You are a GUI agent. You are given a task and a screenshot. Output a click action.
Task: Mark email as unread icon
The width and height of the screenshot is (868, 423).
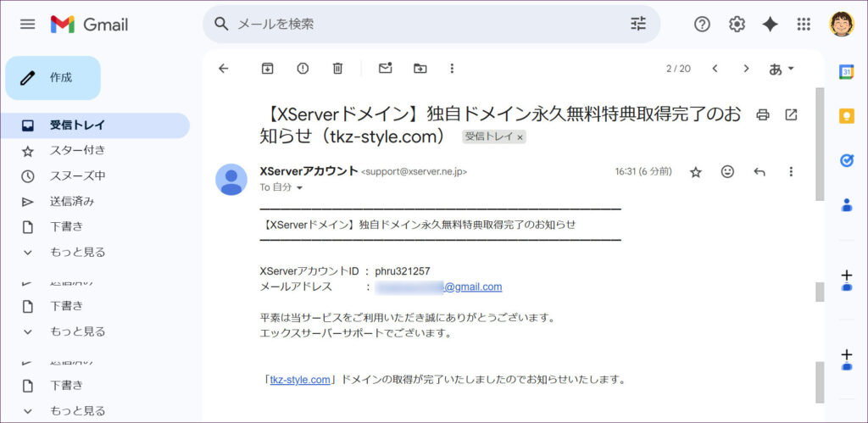point(386,69)
